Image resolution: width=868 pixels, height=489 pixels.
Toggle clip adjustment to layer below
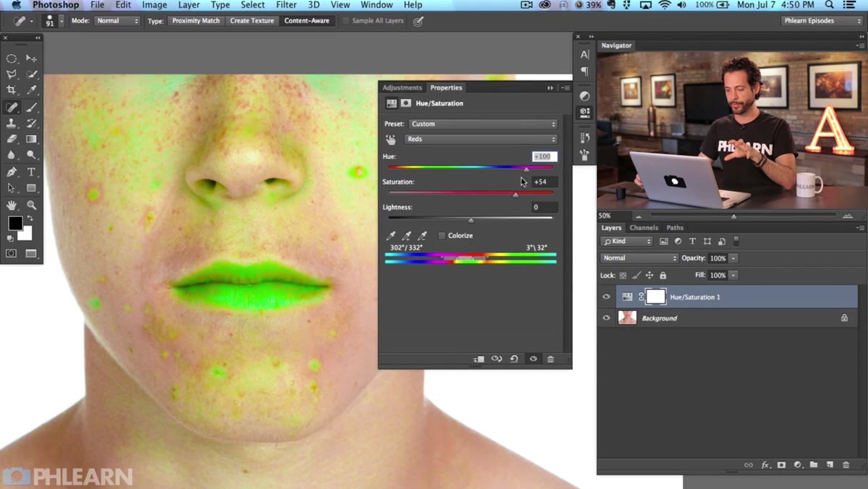(x=478, y=359)
